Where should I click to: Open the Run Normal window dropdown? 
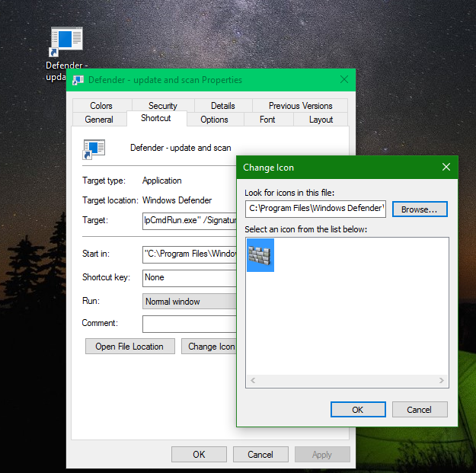[x=190, y=302]
